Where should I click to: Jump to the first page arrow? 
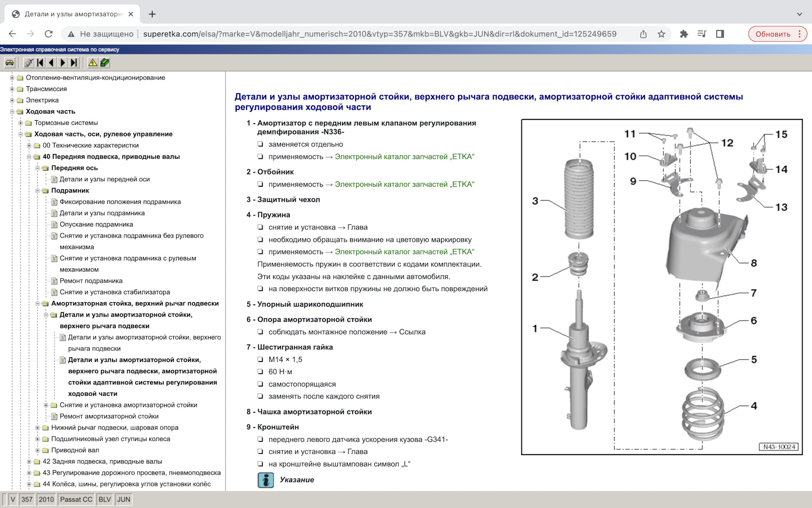(40, 63)
